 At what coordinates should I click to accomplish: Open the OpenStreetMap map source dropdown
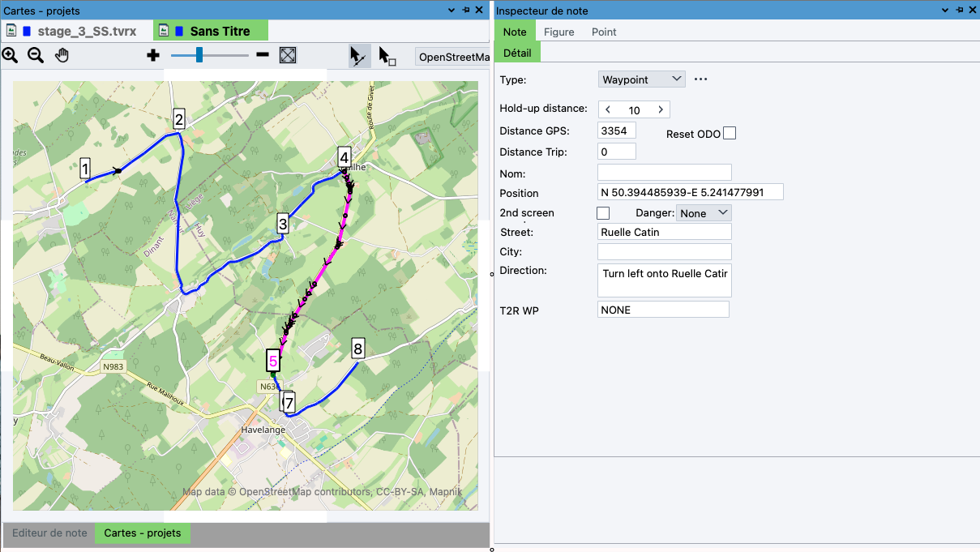454,57
